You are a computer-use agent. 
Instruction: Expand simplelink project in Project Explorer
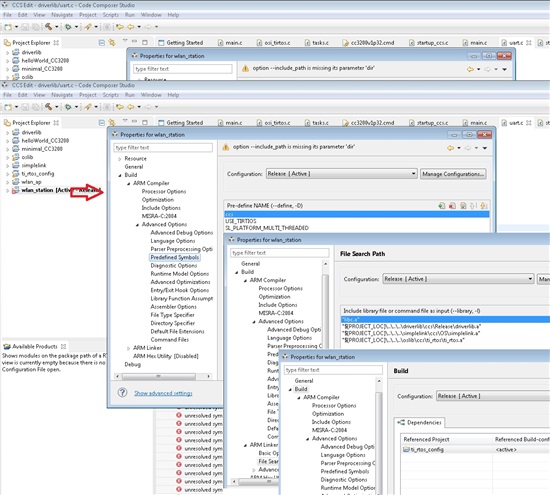(7, 166)
